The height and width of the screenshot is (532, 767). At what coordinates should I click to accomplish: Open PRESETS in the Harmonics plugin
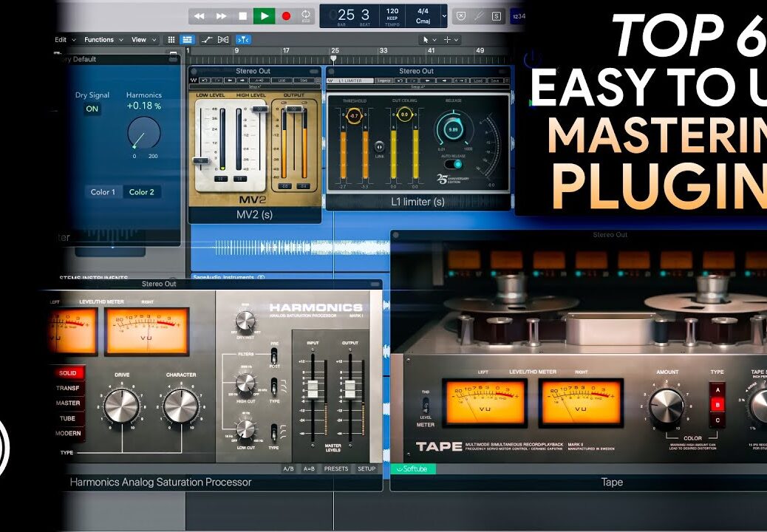click(x=336, y=468)
